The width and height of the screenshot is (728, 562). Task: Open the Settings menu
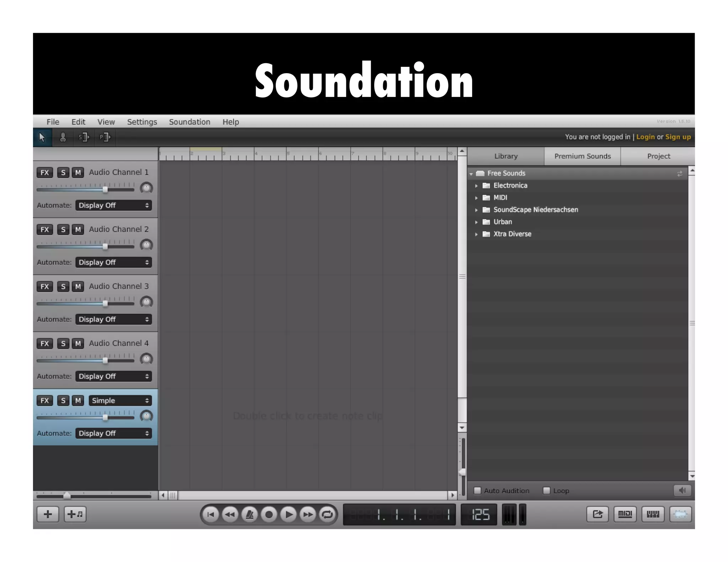point(142,122)
